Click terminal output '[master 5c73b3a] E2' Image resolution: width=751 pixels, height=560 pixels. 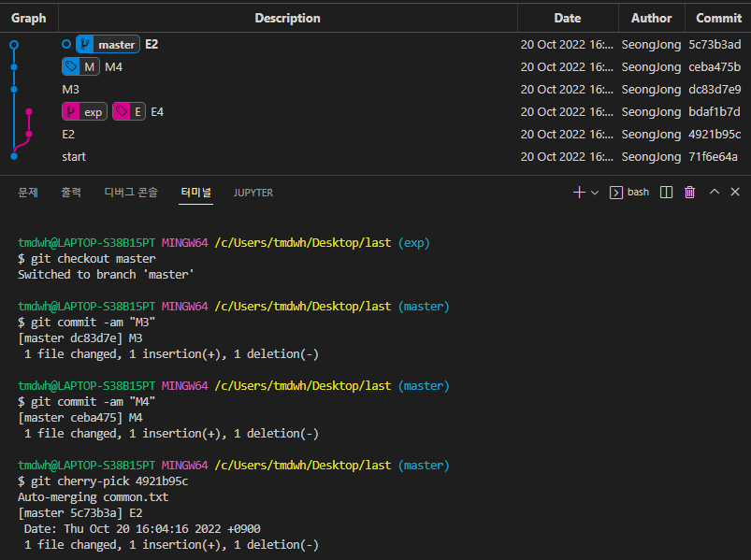click(80, 513)
